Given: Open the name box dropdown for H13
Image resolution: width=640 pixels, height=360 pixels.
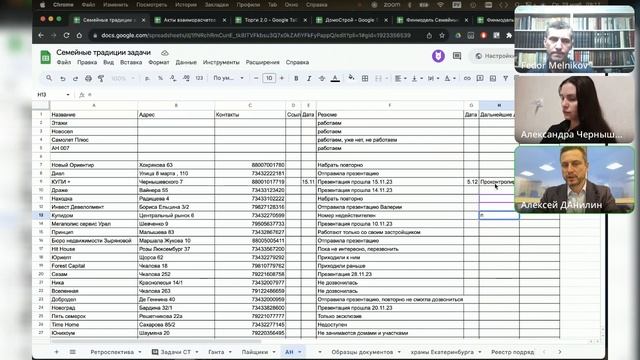Looking at the screenshot, I should click(x=68, y=95).
